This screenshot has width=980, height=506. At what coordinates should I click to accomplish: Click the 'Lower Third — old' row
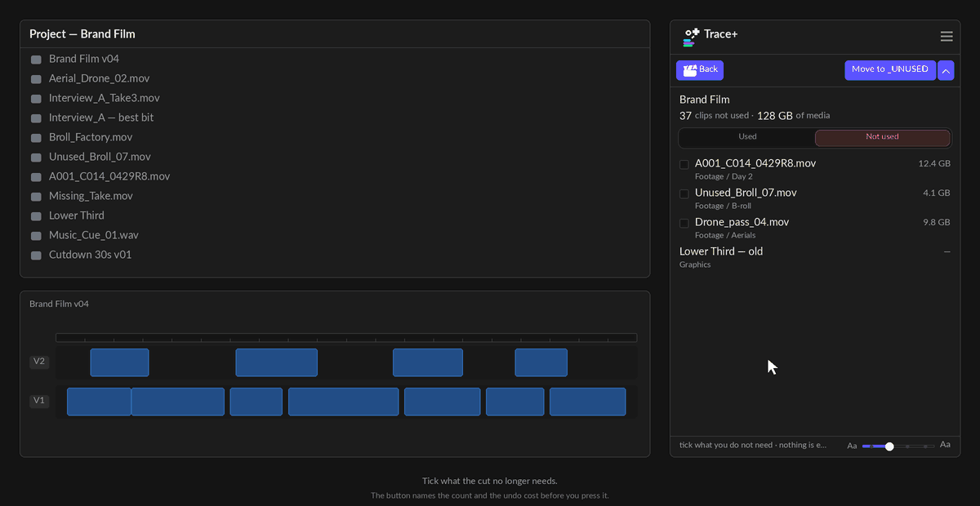815,257
